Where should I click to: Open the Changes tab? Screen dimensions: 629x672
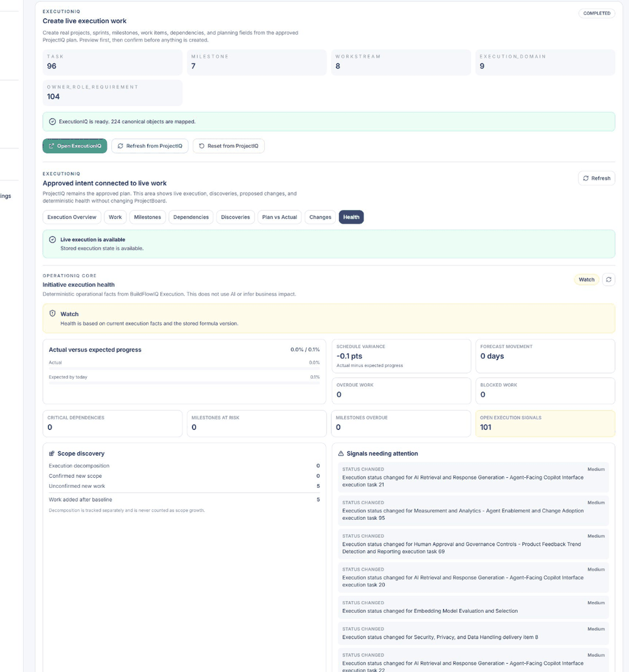[x=320, y=217]
